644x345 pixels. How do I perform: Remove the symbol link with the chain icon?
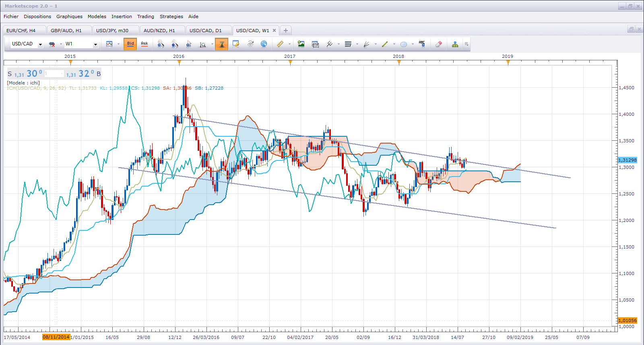(52, 44)
